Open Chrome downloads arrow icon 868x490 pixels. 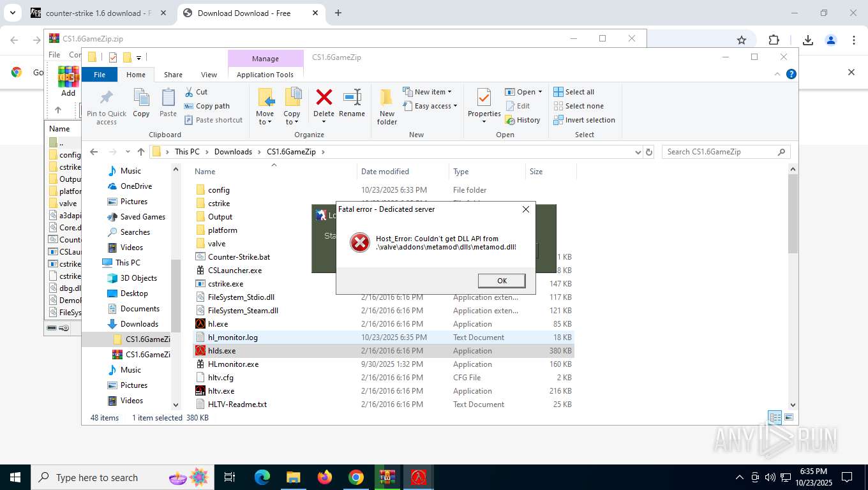[808, 40]
